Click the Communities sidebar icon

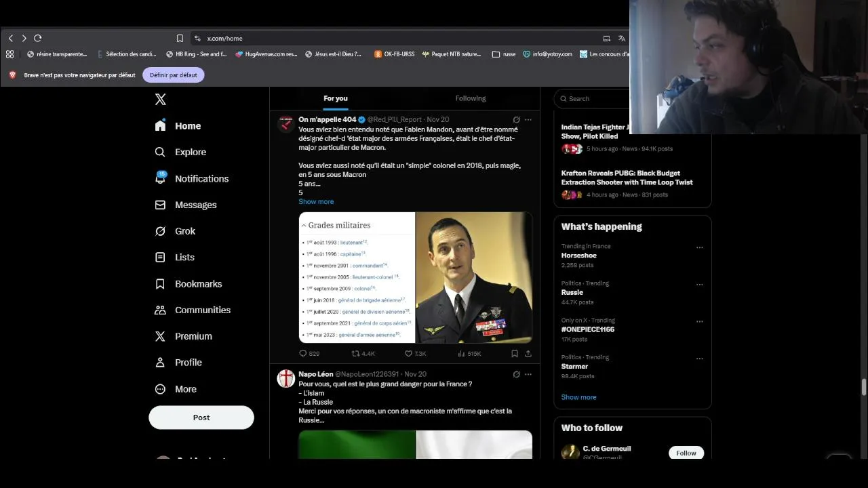(x=160, y=310)
